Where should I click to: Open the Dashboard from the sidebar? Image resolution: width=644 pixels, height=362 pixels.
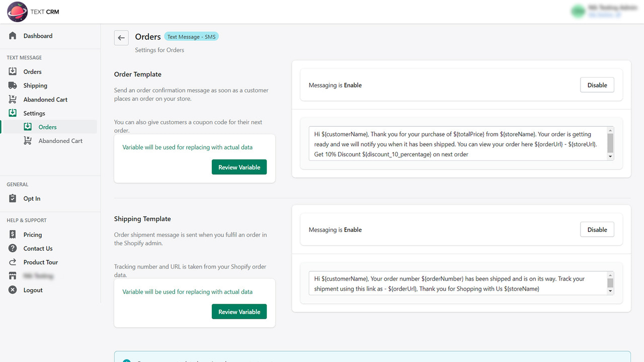pos(38,36)
